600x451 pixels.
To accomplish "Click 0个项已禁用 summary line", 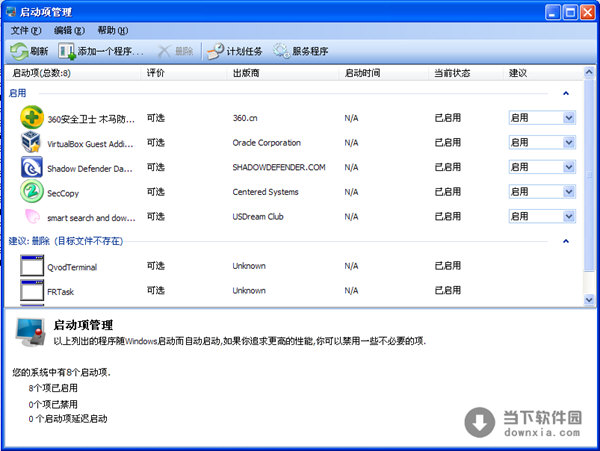I will 53,404.
